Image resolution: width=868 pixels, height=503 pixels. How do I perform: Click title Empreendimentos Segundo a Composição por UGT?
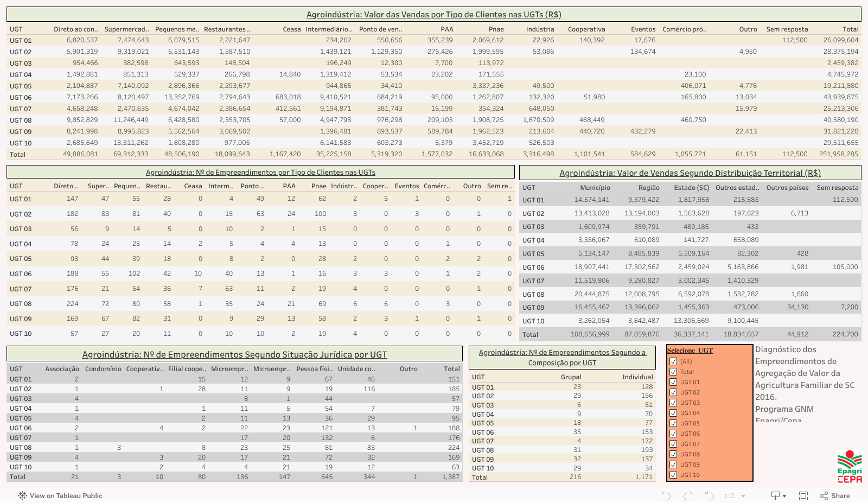(x=563, y=358)
